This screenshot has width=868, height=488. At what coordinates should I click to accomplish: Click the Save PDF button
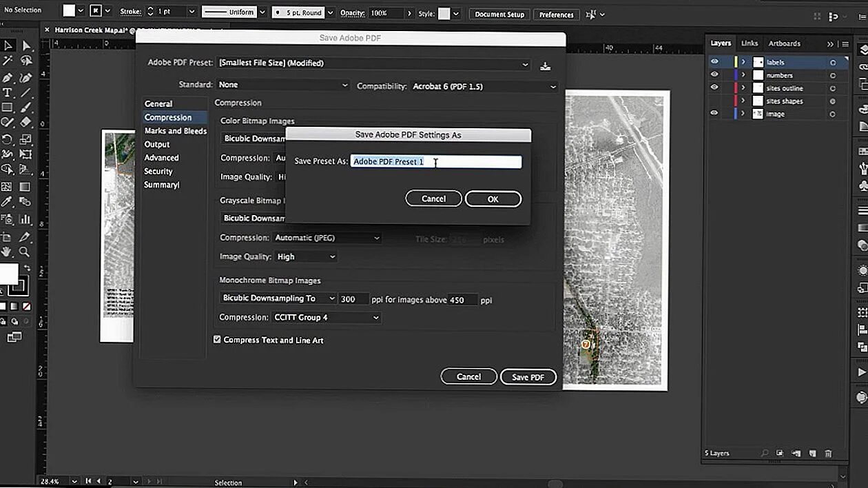point(528,377)
